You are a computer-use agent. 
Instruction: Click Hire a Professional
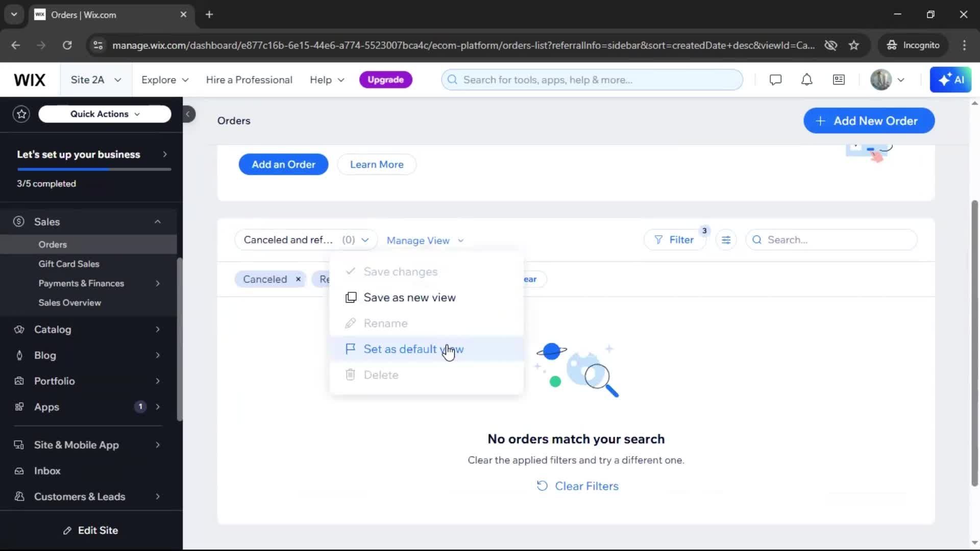[x=249, y=80]
